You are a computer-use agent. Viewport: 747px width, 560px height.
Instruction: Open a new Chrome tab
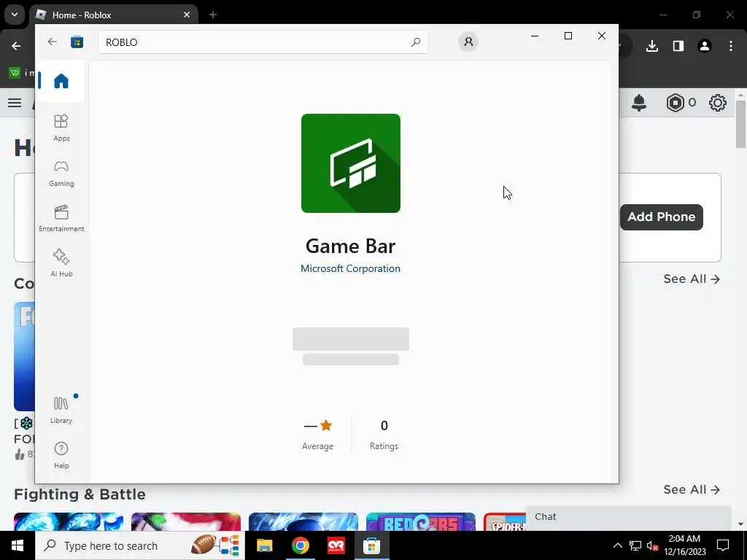pyautogui.click(x=213, y=15)
